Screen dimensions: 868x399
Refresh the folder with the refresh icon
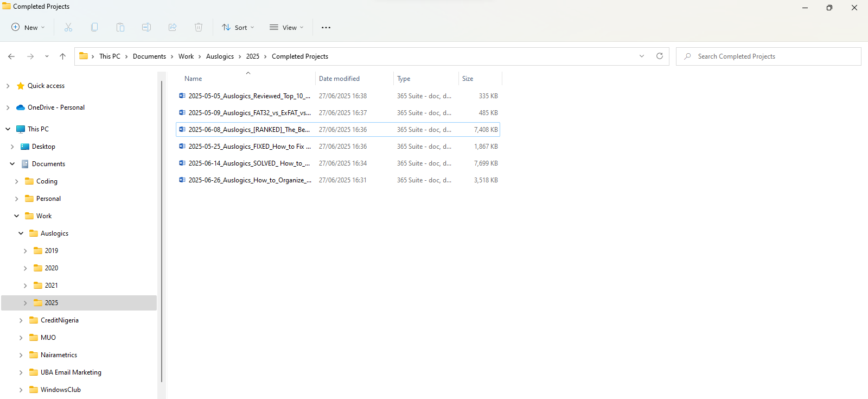[x=660, y=56]
